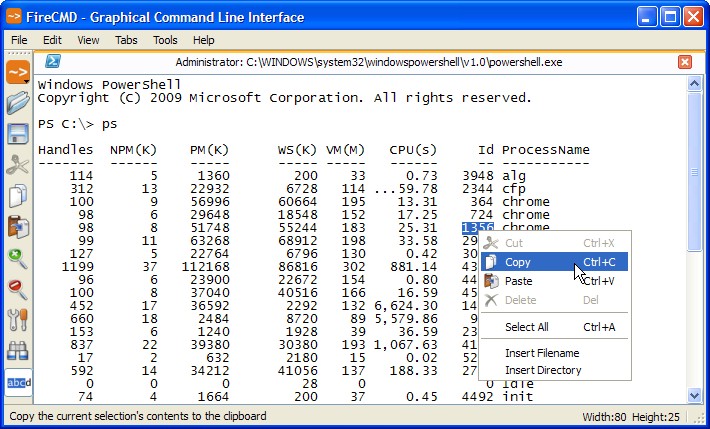The height and width of the screenshot is (429, 710).
Task: Click the 'init' process name
Action: point(518,397)
